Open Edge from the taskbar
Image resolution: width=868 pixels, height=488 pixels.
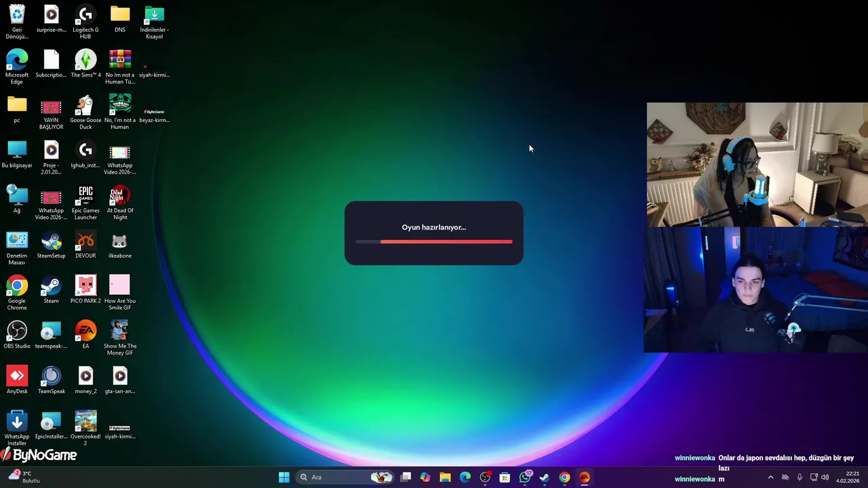point(465,477)
